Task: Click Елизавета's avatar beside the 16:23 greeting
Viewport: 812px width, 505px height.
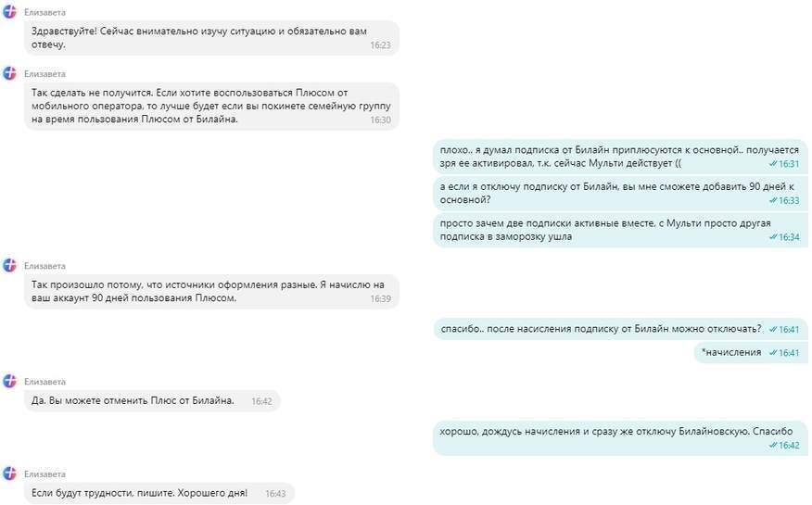Action: point(10,11)
